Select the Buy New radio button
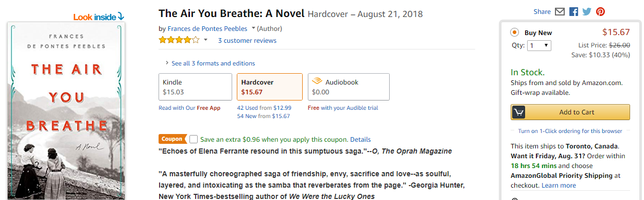Image resolution: width=644 pixels, height=200 pixels. coord(515,32)
